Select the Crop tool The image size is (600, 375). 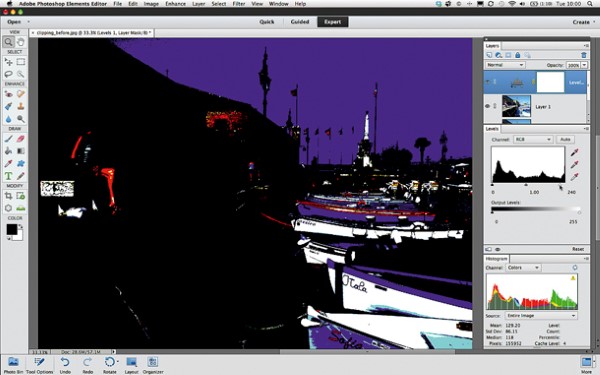pyautogui.click(x=8, y=196)
